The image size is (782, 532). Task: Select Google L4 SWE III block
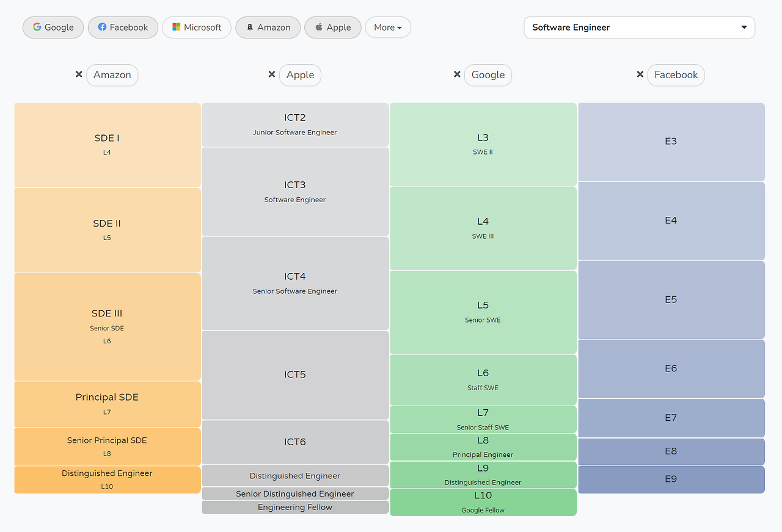(483, 228)
